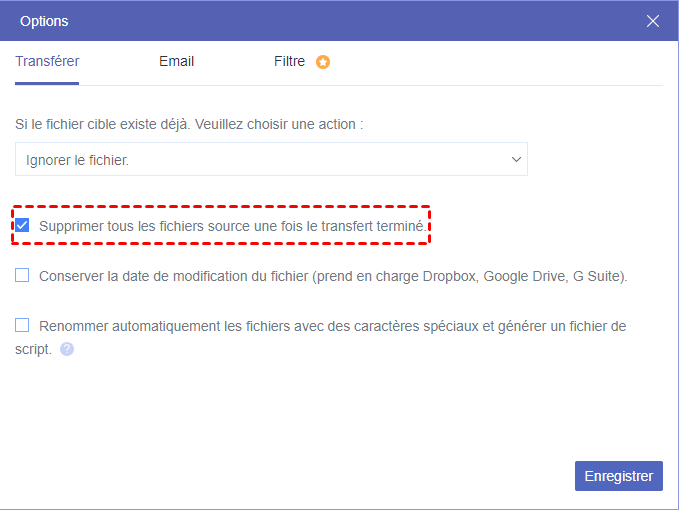Click the 'Si le fichier cible existe déjà' prompt
The width and height of the screenshot is (679, 510).
189,125
